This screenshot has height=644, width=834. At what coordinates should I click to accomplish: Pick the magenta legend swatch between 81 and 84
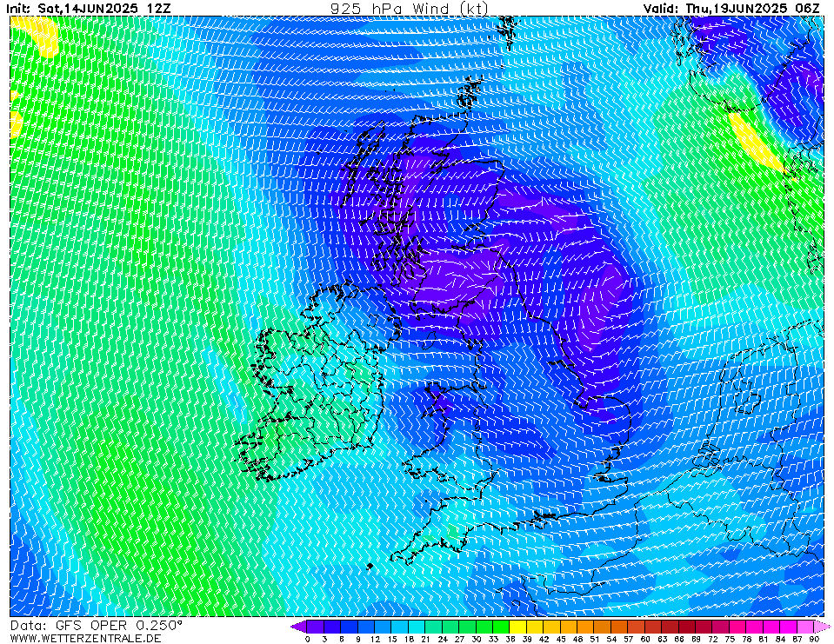coord(771,627)
